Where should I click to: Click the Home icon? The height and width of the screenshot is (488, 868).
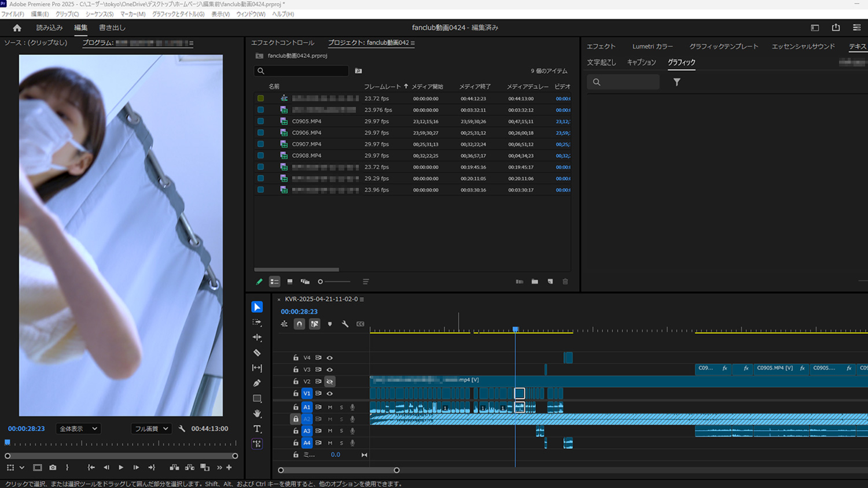click(x=17, y=28)
